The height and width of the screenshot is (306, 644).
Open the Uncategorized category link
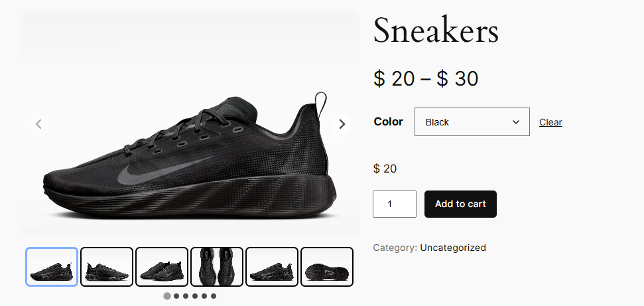click(453, 248)
